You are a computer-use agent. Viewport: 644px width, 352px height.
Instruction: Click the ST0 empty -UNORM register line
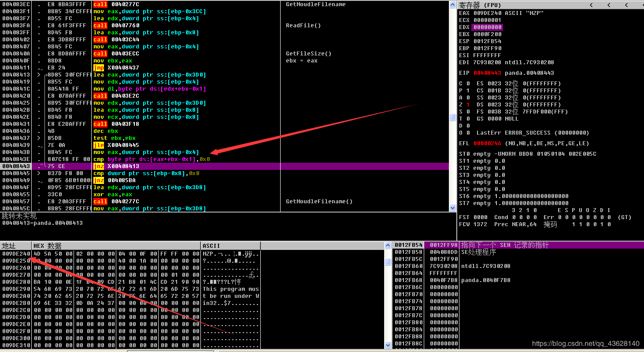[528, 154]
